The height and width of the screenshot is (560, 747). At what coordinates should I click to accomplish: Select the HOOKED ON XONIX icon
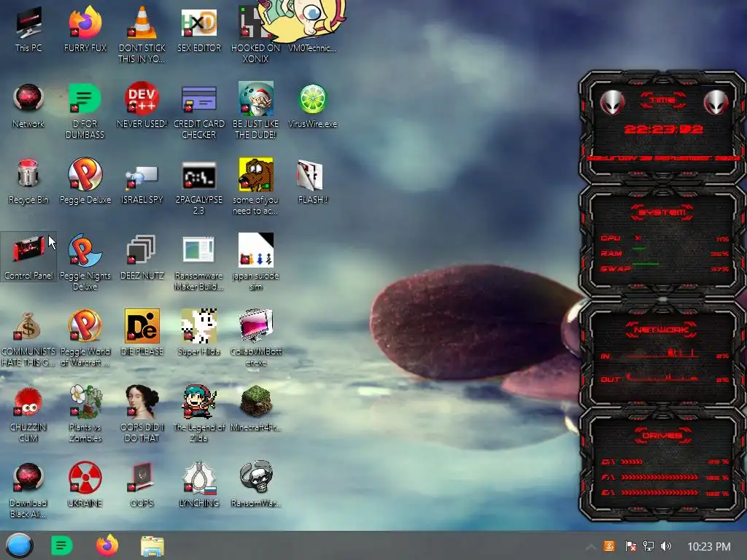(x=255, y=35)
